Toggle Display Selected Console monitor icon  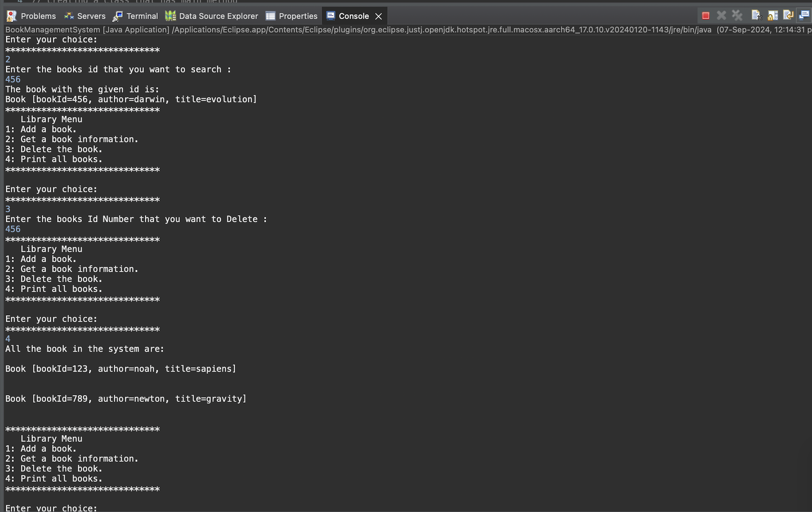(x=804, y=16)
